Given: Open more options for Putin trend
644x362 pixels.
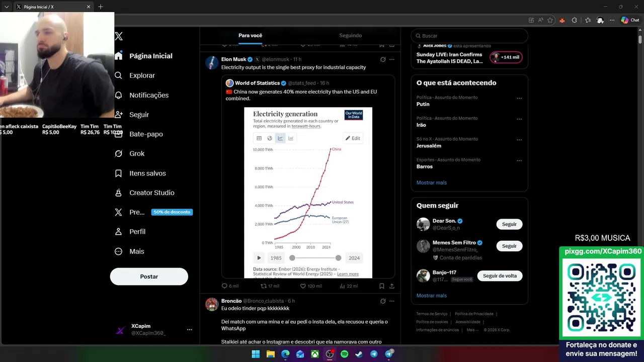Looking at the screenshot, I should pos(519,99).
